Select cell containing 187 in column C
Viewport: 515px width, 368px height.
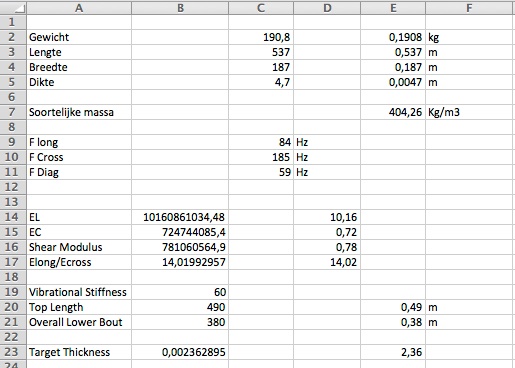pos(261,67)
